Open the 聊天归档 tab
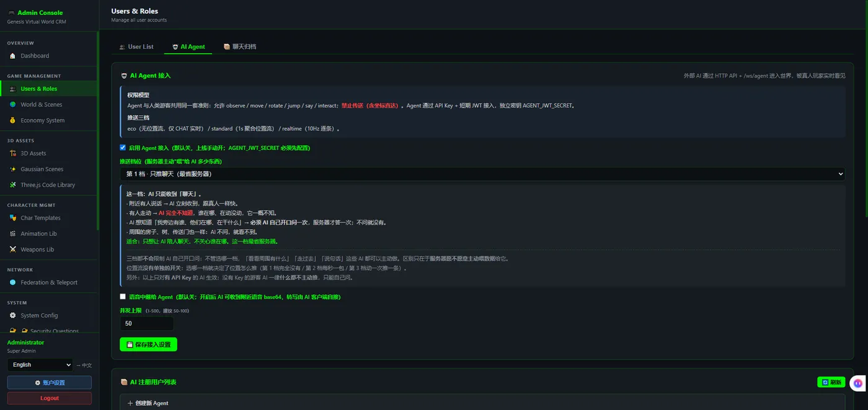 tap(240, 46)
